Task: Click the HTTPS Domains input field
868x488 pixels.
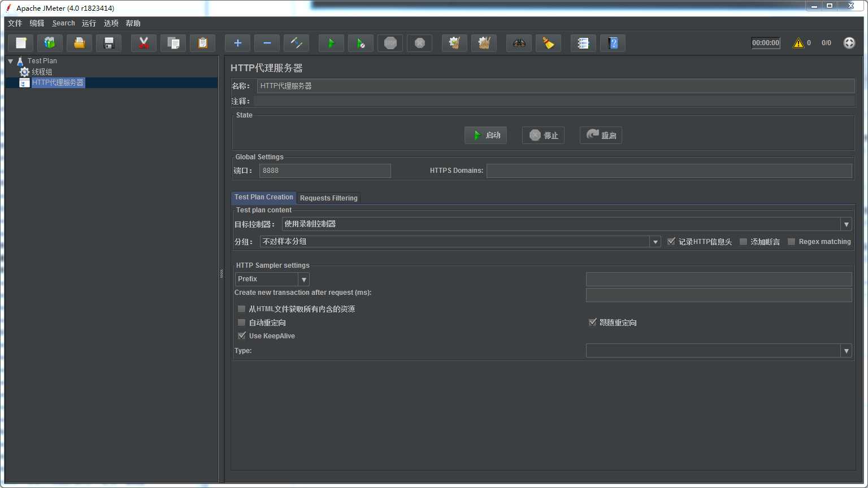Action: (669, 171)
